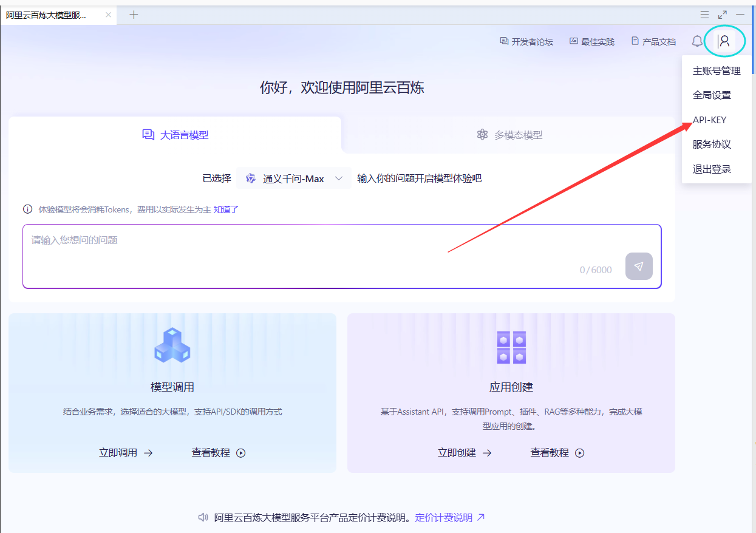Click the expand fullscreen arrows icon
756x533 pixels.
723,15
